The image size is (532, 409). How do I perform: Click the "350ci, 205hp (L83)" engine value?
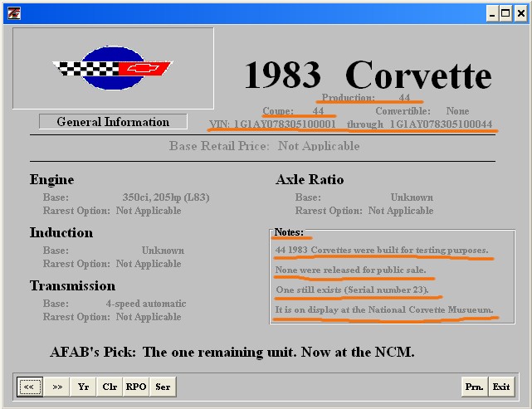166,197
